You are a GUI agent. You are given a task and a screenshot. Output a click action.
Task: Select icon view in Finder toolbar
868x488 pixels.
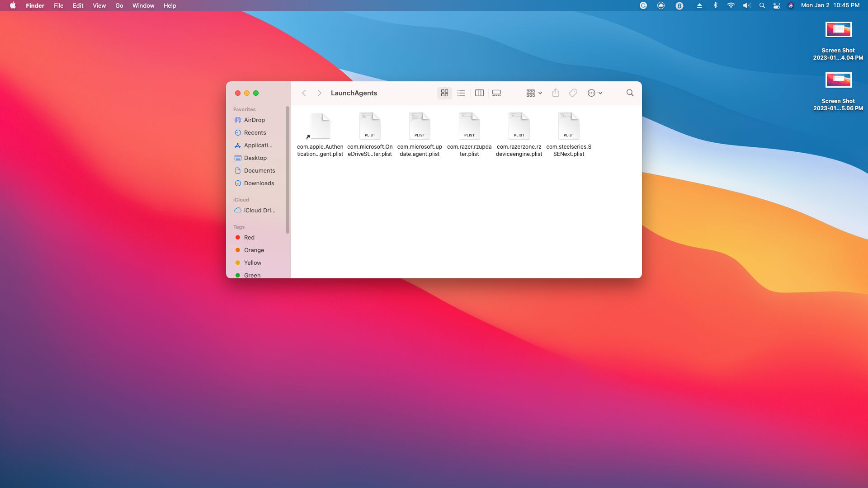coord(444,93)
